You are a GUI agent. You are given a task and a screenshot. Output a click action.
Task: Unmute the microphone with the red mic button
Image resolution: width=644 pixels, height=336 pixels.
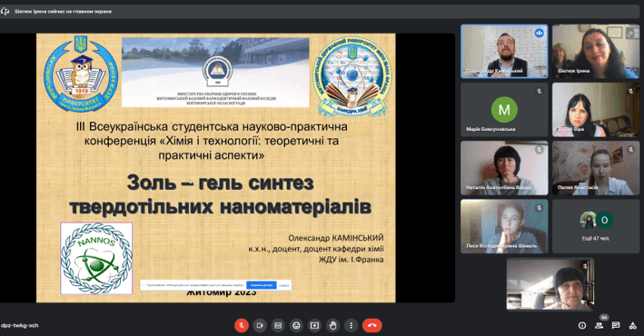pyautogui.click(x=242, y=325)
